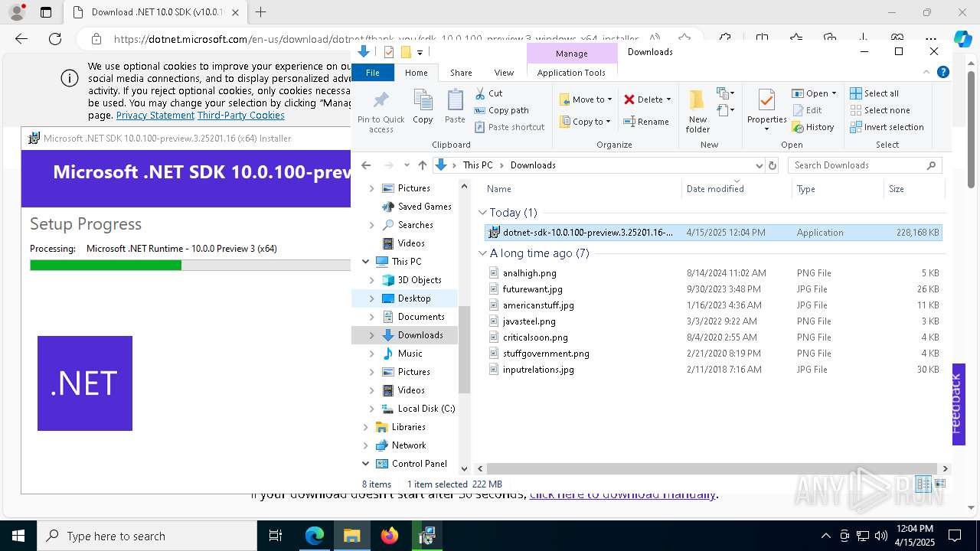The width and height of the screenshot is (980, 551).
Task: Create a New folder
Action: (x=697, y=111)
